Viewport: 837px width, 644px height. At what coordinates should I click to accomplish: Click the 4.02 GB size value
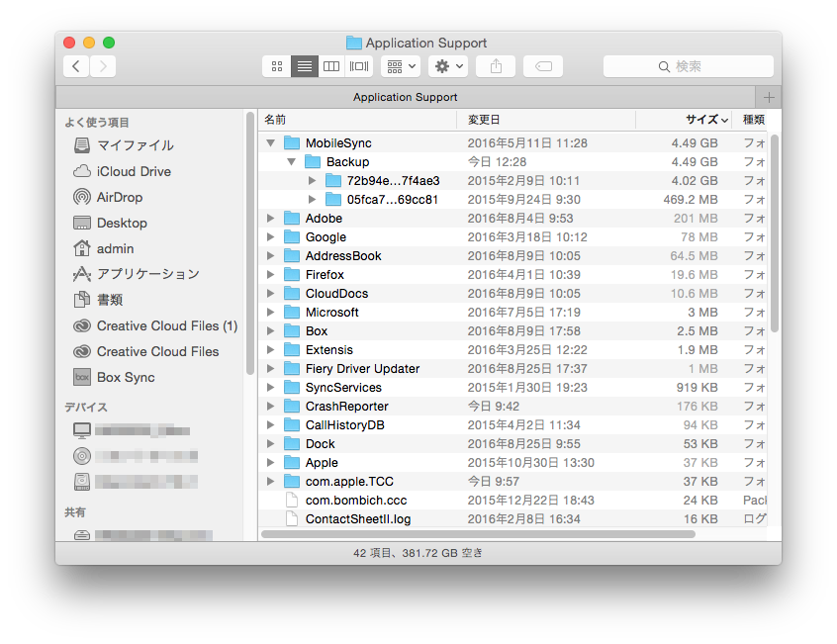pos(695,181)
